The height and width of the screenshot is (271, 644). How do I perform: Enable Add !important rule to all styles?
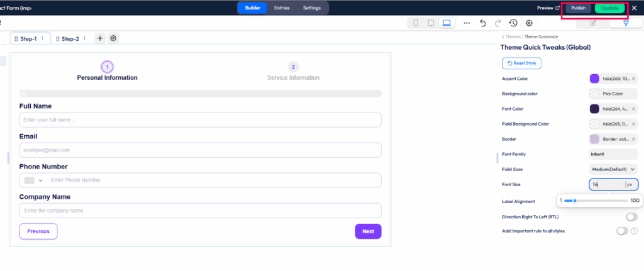[623, 231]
